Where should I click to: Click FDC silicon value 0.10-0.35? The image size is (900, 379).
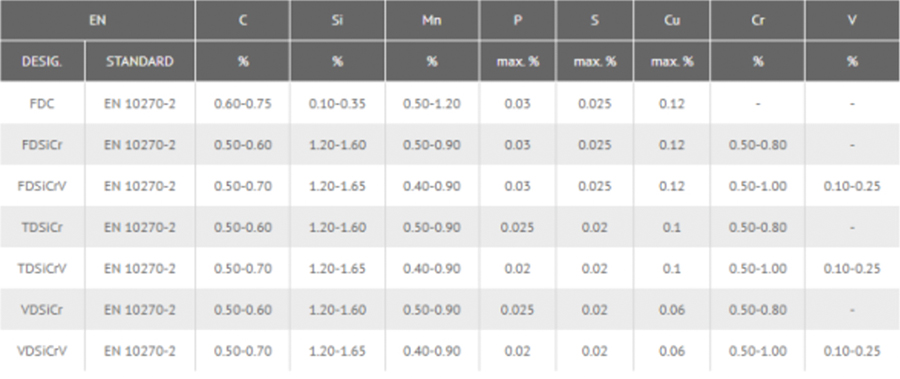338,104
